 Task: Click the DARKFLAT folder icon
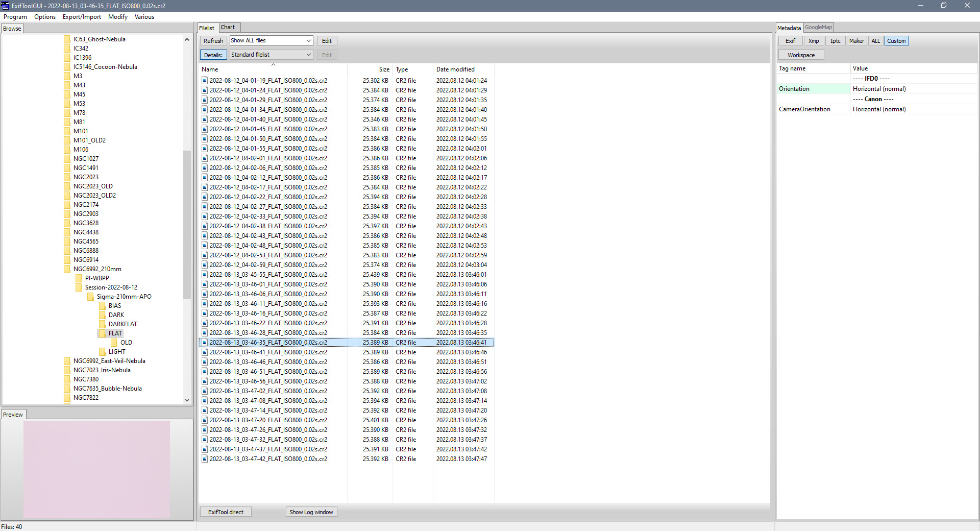pyautogui.click(x=102, y=324)
